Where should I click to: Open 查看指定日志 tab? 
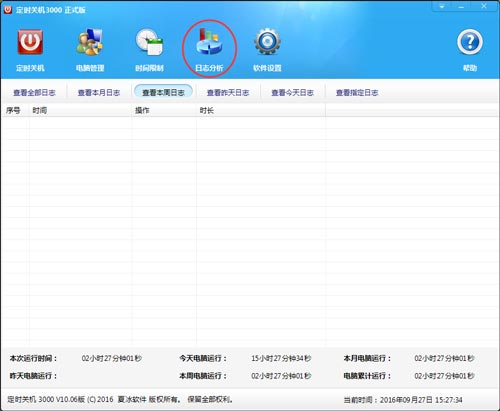click(357, 92)
